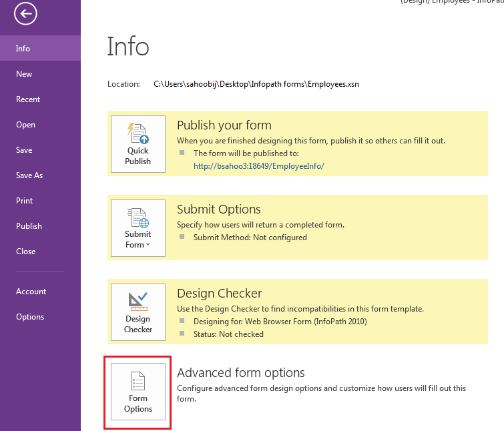The width and height of the screenshot is (504, 431).
Task: Click the 'Advanced form options' heading
Action: click(241, 373)
